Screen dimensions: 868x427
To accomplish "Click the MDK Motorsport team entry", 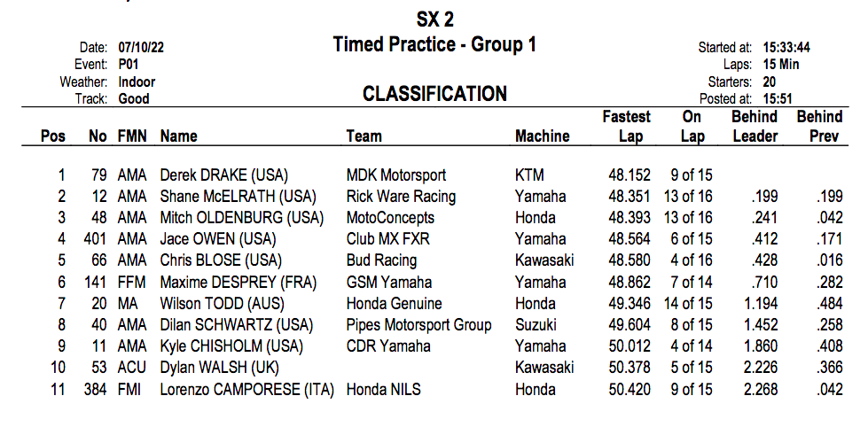I will (395, 175).
